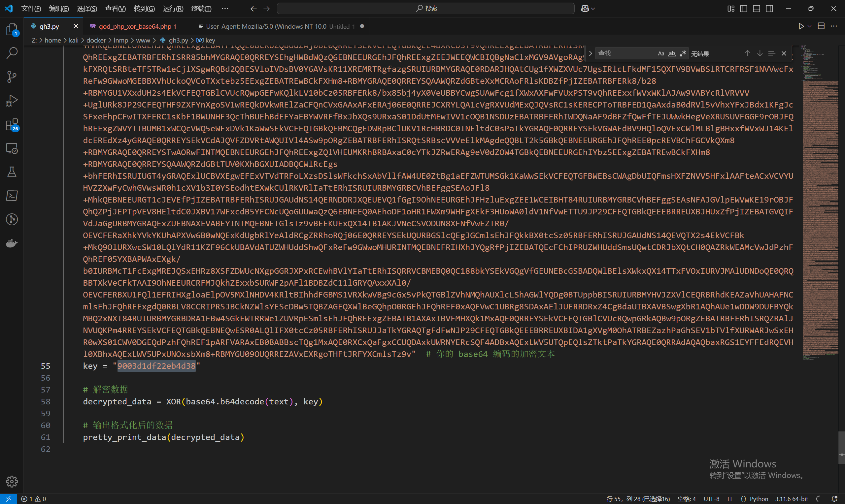Image resolution: width=845 pixels, height=504 pixels.
Task: Open the Testing flask icon
Action: tap(12, 172)
